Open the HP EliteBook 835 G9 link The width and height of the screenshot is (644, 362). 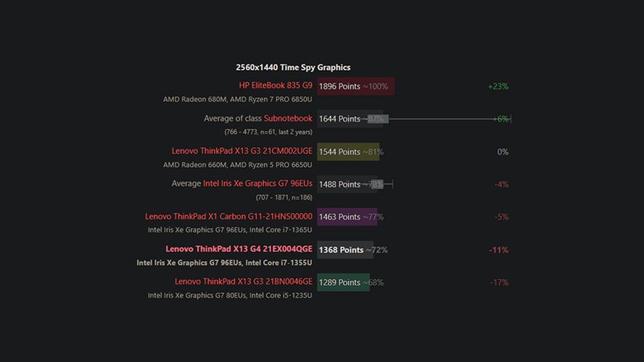[275, 85]
